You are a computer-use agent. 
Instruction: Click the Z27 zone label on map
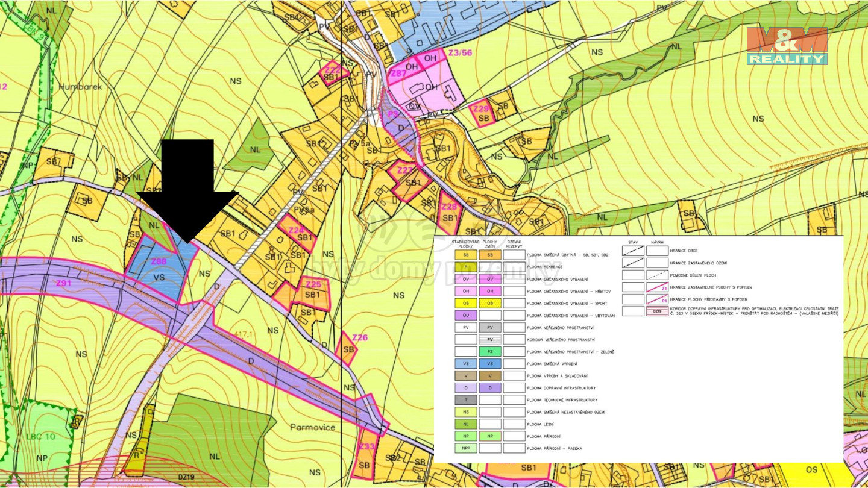pos(405,170)
